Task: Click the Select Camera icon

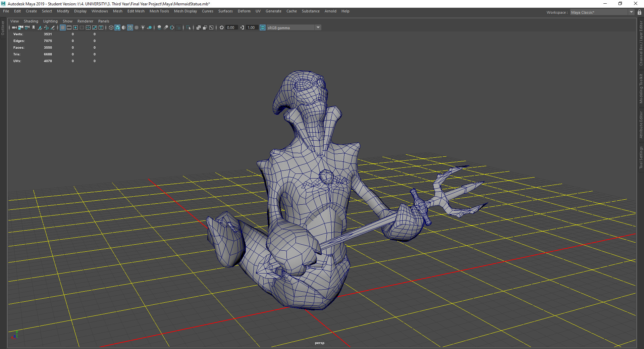Action: [14, 28]
